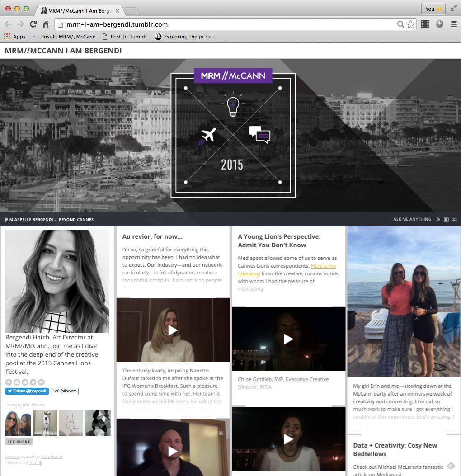Play the Nanette Dufour video
Screen dimensions: 461x476
(173, 330)
